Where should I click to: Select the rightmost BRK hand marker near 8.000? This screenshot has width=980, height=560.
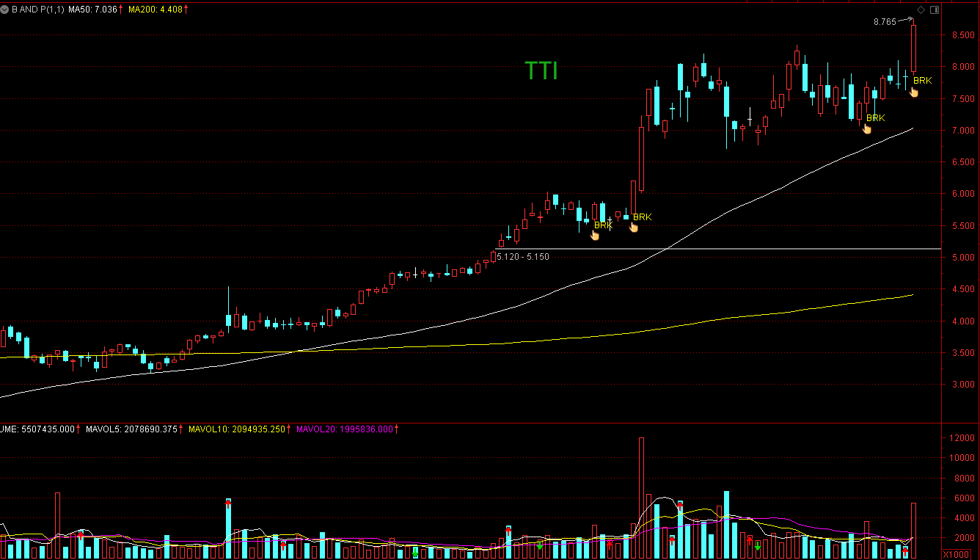point(914,92)
